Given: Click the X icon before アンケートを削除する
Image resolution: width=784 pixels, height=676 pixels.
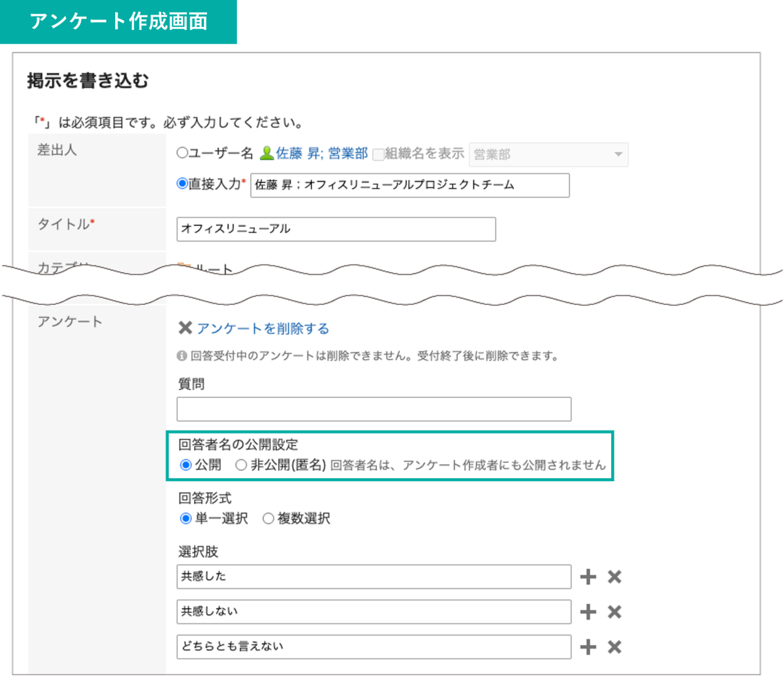Looking at the screenshot, I should tap(185, 328).
